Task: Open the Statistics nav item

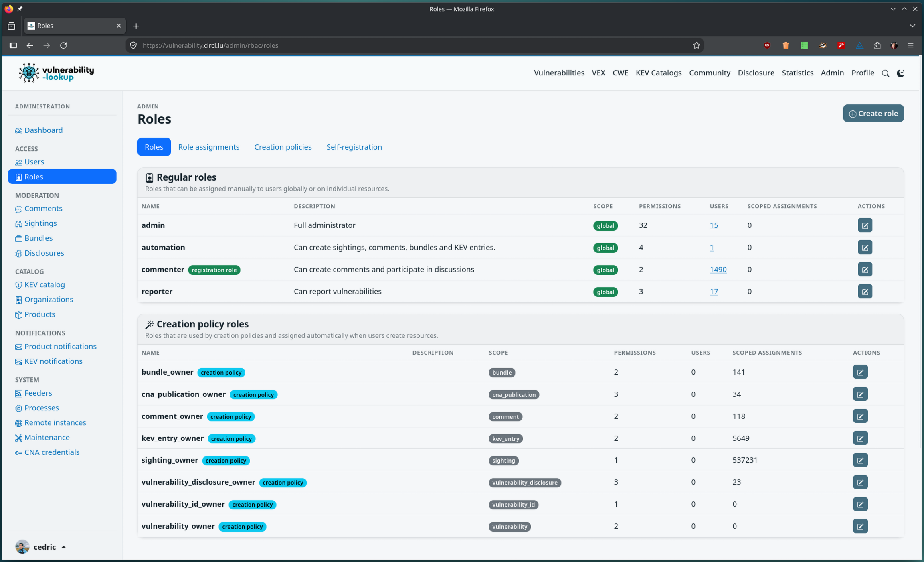Action: 797,73
